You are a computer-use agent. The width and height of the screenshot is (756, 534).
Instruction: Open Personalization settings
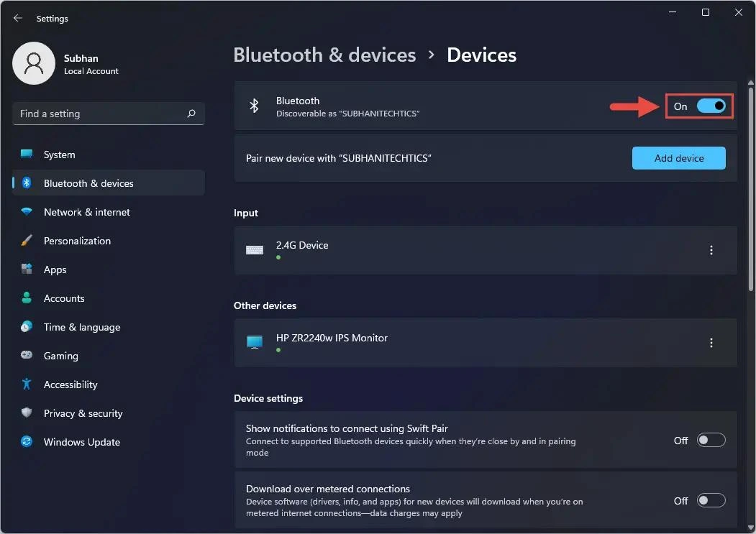pos(109,241)
